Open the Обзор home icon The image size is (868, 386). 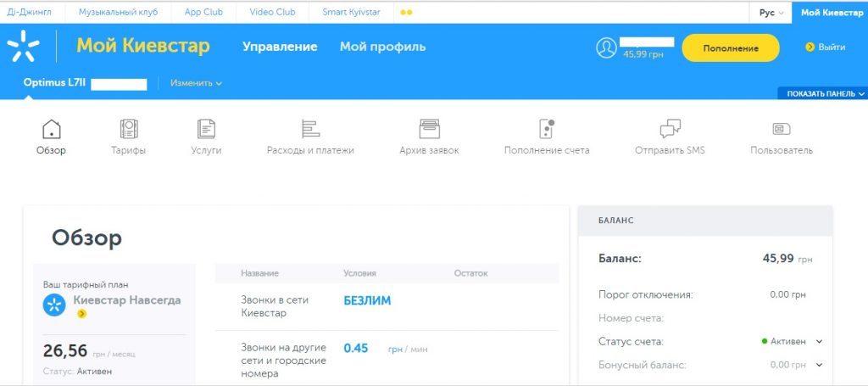click(51, 129)
